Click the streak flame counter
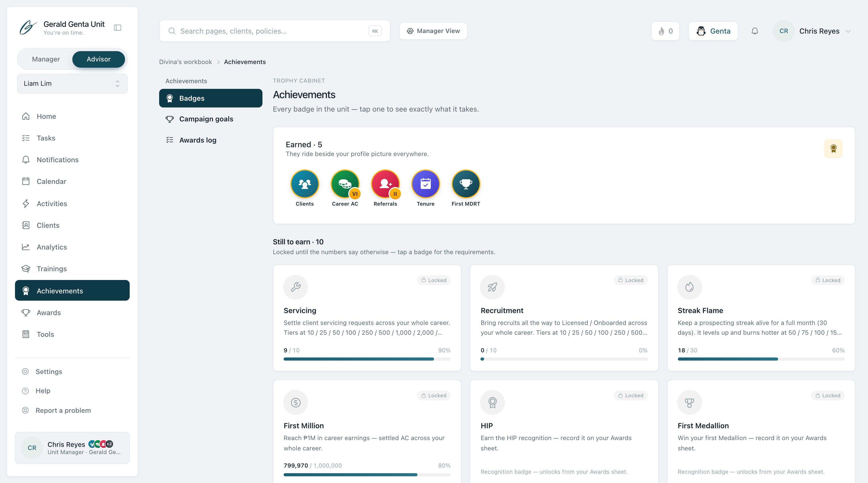 [x=665, y=31]
